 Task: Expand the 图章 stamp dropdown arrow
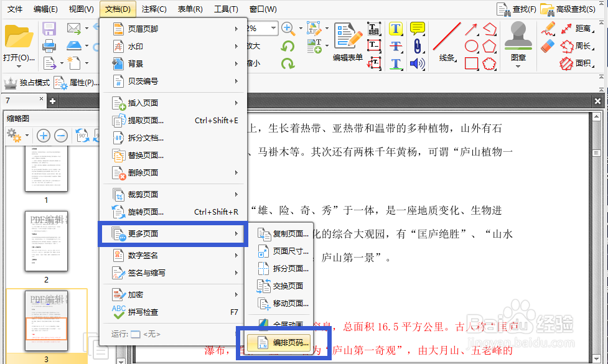point(518,66)
